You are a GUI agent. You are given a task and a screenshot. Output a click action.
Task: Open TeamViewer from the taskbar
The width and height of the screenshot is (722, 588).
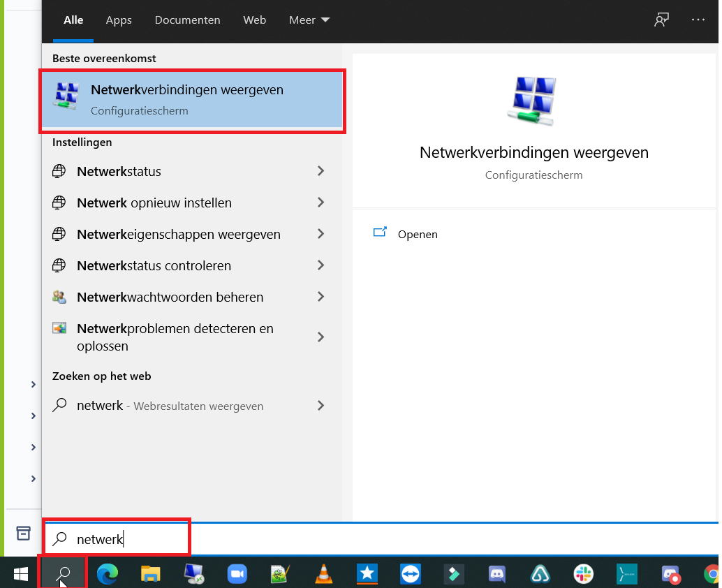(x=411, y=573)
